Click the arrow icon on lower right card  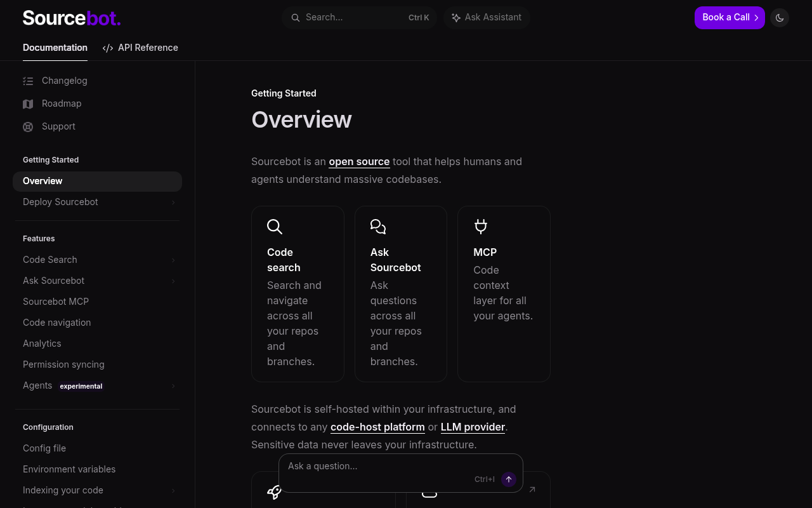(x=532, y=489)
